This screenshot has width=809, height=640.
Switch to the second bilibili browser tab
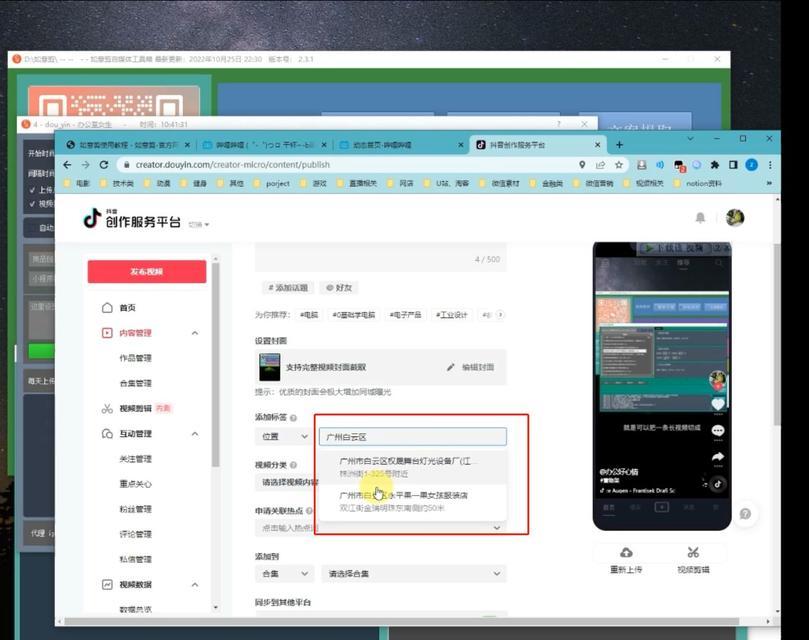pos(264,145)
